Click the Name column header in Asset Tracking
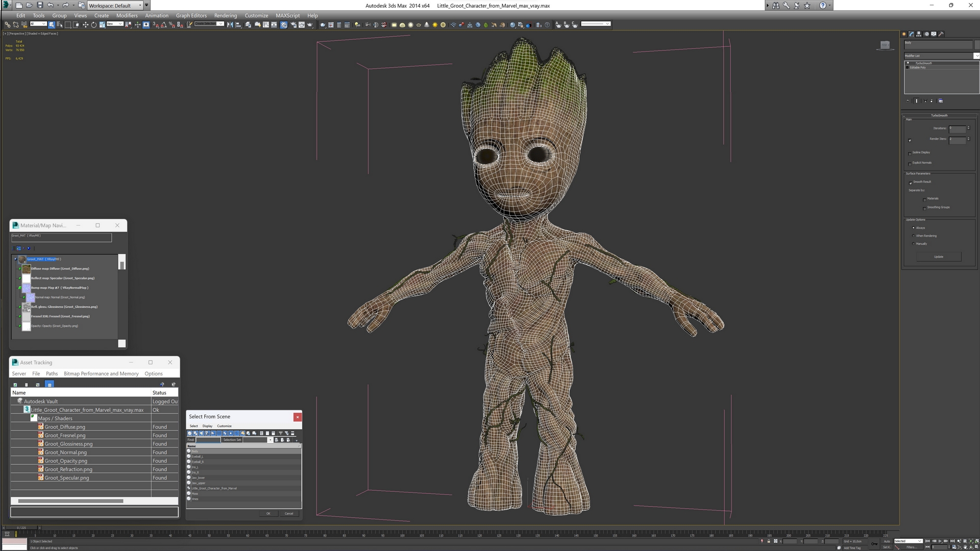 tap(81, 393)
